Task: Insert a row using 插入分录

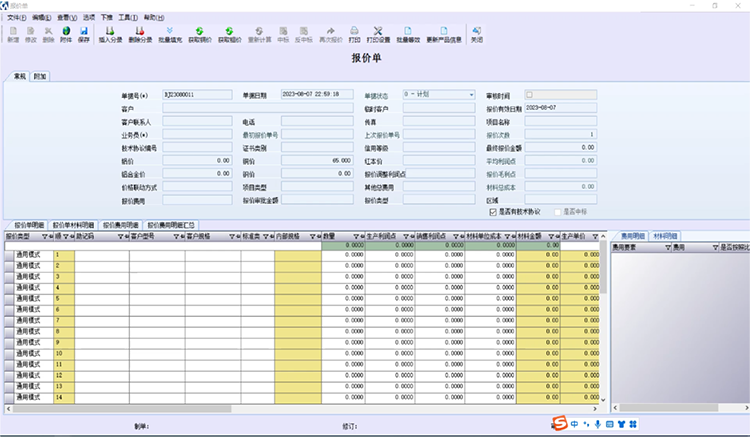Action: (x=110, y=34)
